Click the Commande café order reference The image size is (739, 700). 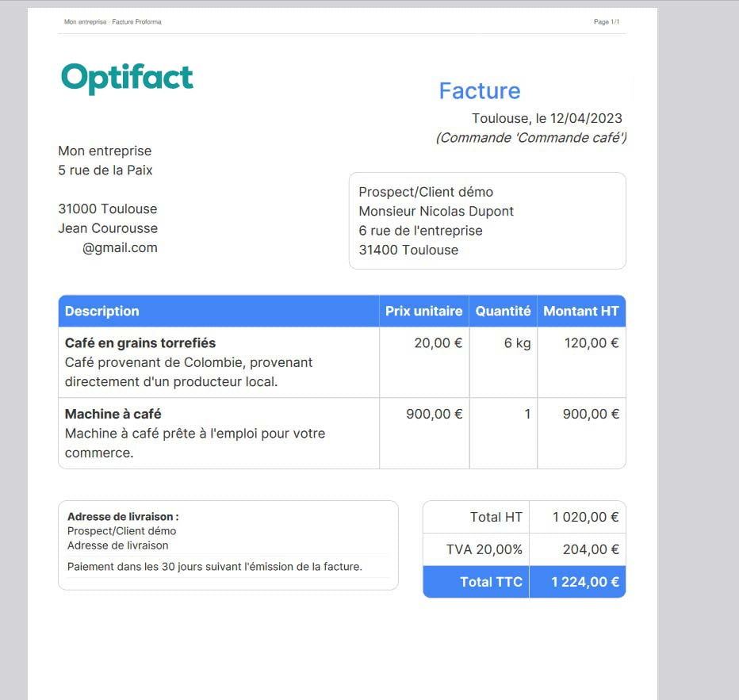pos(530,138)
